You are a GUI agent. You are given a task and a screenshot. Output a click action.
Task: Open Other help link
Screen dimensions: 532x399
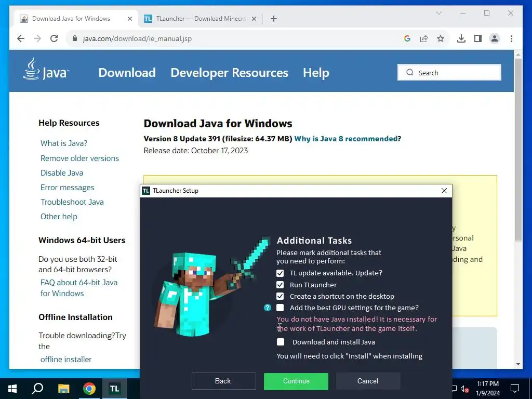[59, 217]
